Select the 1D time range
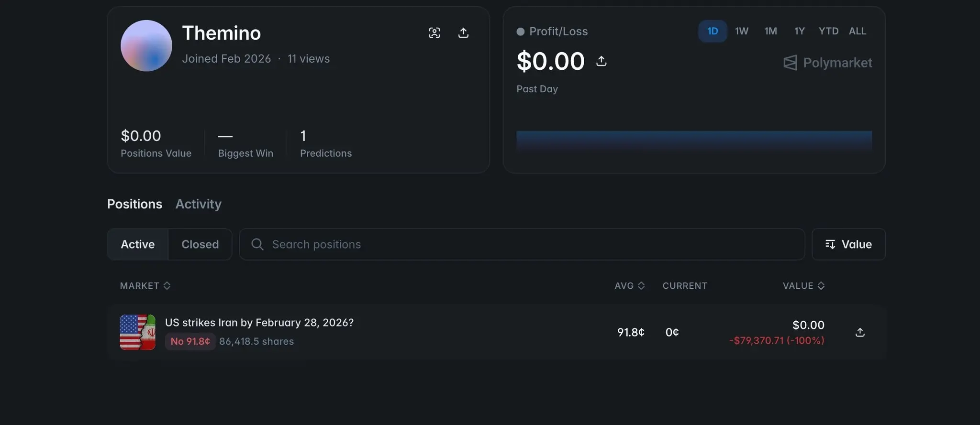This screenshot has width=980, height=425. point(713,31)
